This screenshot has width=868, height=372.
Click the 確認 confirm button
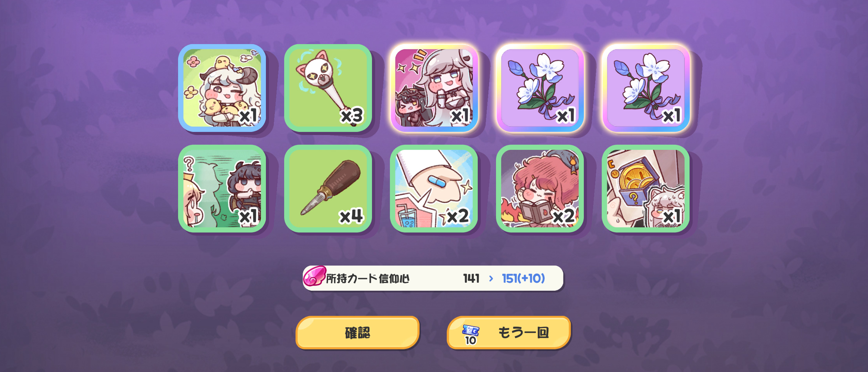click(358, 333)
